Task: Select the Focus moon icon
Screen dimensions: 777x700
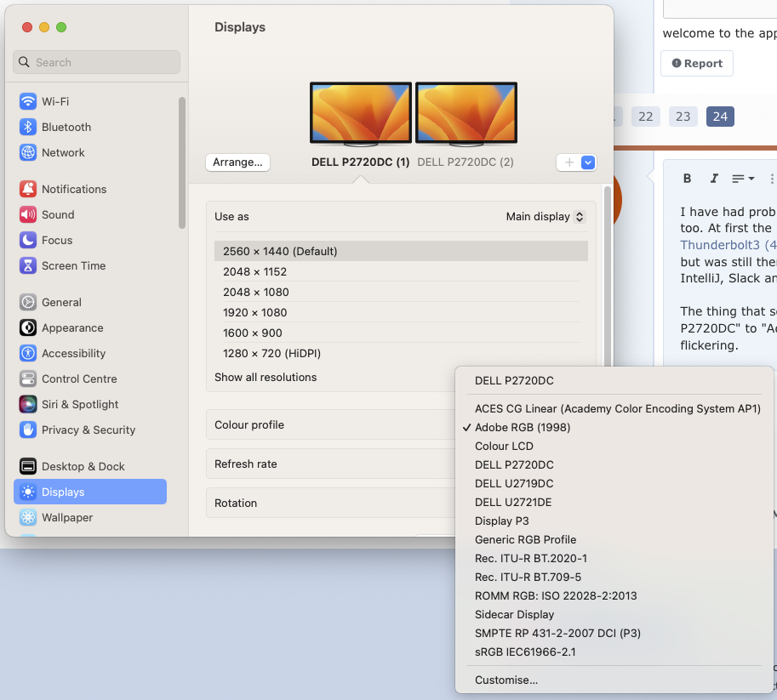Action: click(x=28, y=240)
